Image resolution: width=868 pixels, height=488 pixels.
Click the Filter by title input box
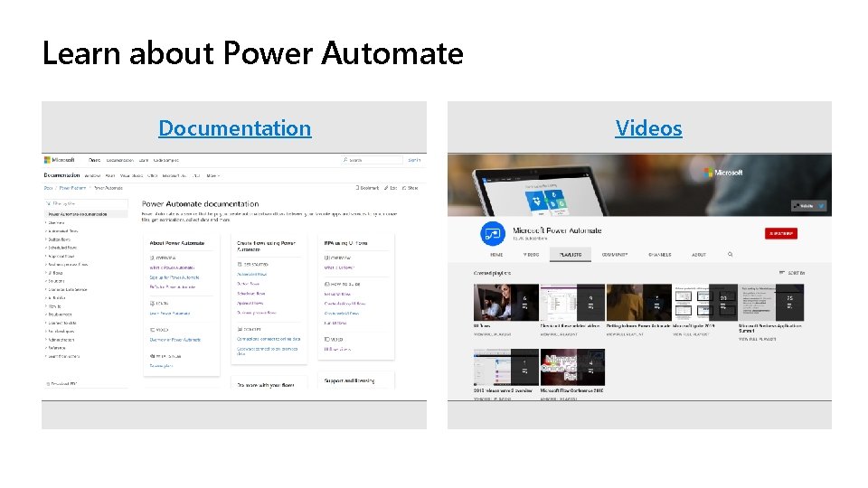(86, 203)
